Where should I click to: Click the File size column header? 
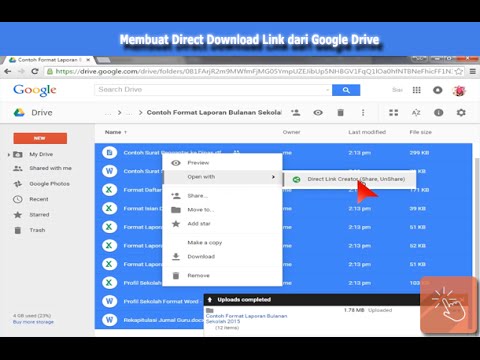point(420,132)
